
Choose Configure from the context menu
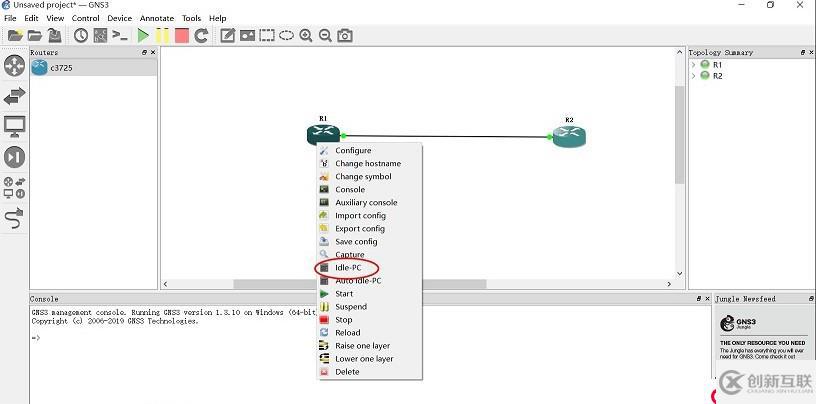click(x=369, y=150)
